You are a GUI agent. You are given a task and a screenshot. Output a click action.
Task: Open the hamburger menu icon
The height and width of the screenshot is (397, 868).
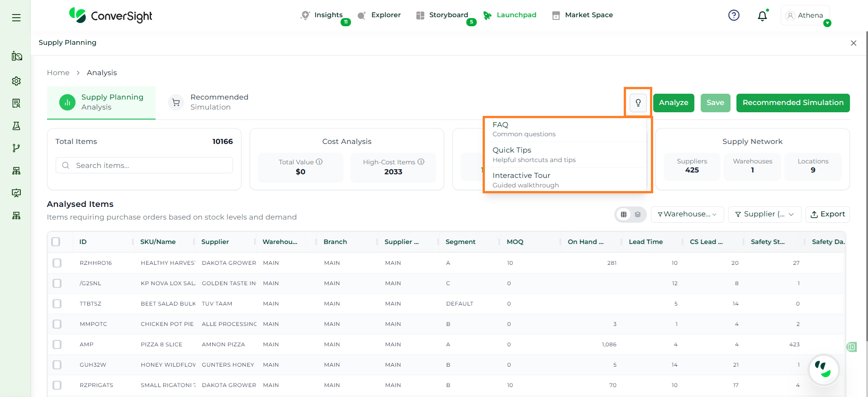point(16,18)
